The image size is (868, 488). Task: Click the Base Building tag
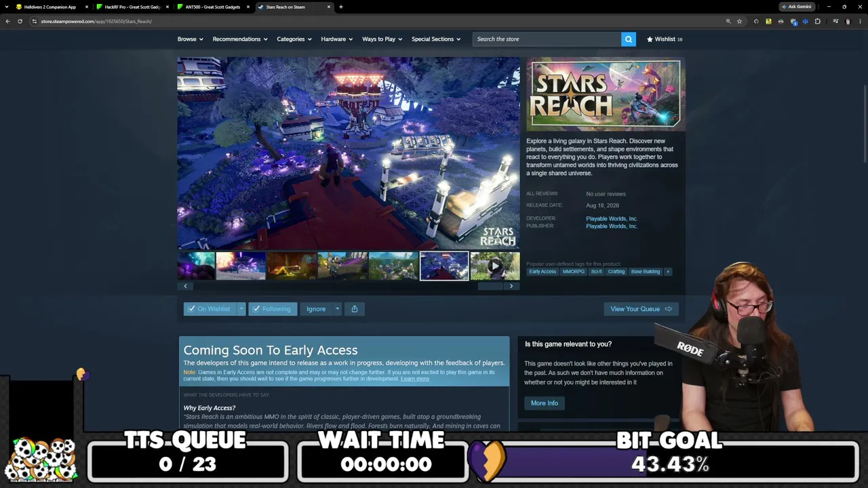(x=646, y=272)
